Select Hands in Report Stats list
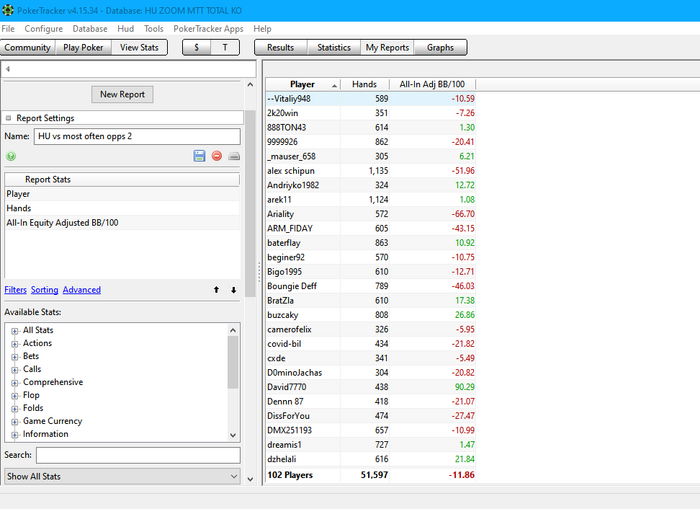Viewport: 700px width, 509px height. click(x=122, y=208)
